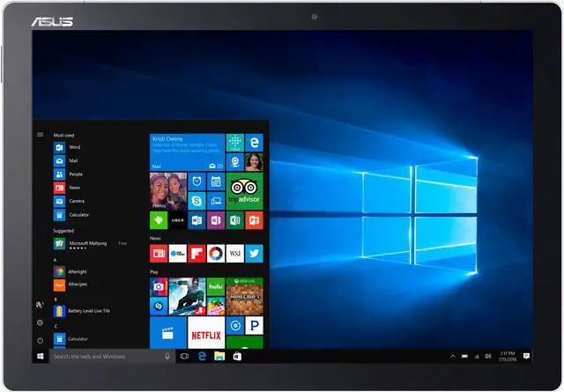Image resolution: width=564 pixels, height=392 pixels.
Task: Open the Calendar tile
Action: click(216, 181)
